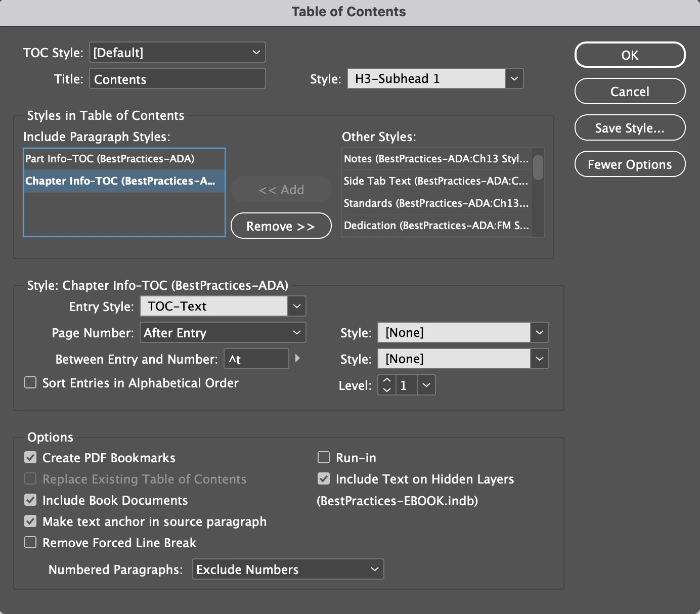Click the H3-Subhead 1 title style field

(426, 79)
